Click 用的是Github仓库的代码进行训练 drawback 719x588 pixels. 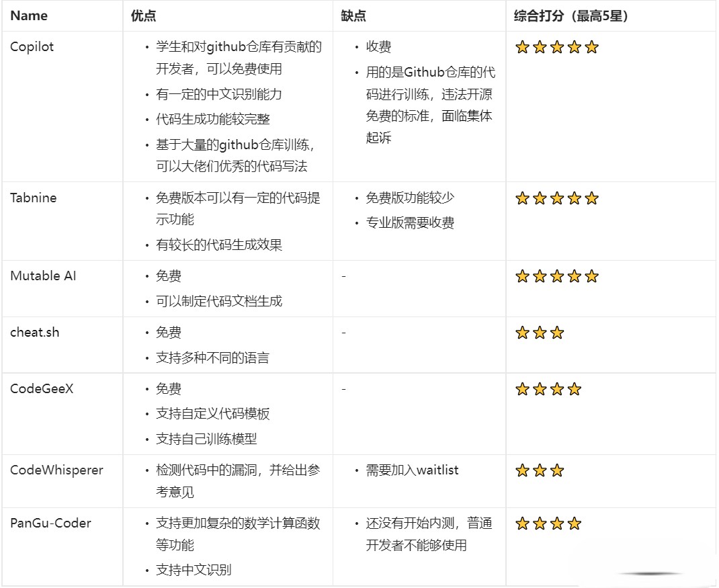click(x=430, y=105)
